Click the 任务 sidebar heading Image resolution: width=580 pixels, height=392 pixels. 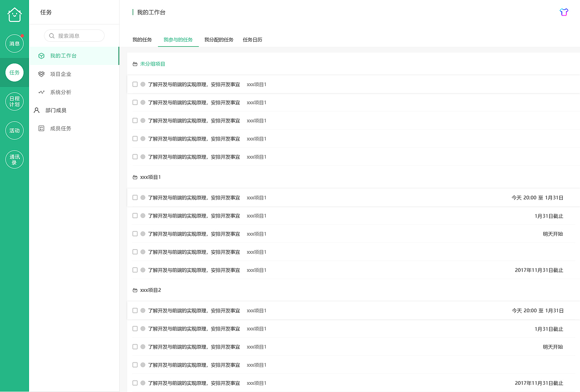coord(46,12)
